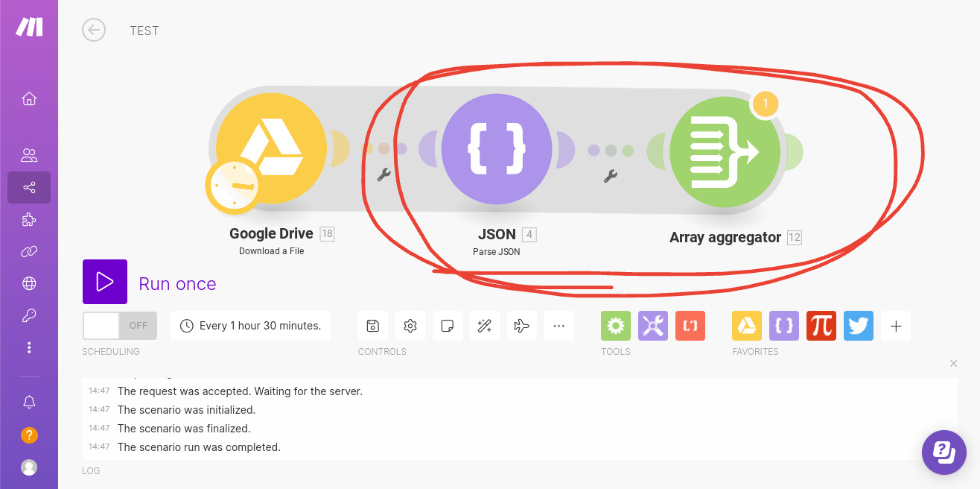The height and width of the screenshot is (489, 980).
Task: Open the Keys icon in sidebar
Action: click(29, 315)
